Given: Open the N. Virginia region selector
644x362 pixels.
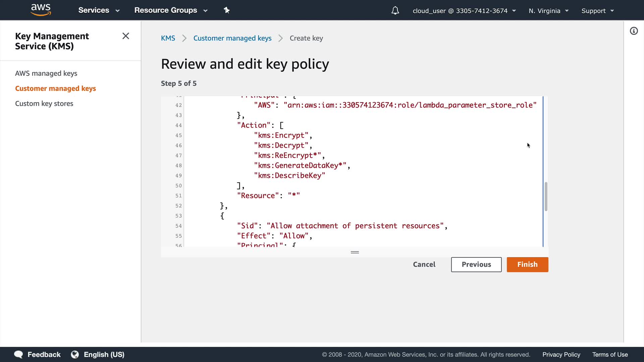Looking at the screenshot, I should coord(548,11).
